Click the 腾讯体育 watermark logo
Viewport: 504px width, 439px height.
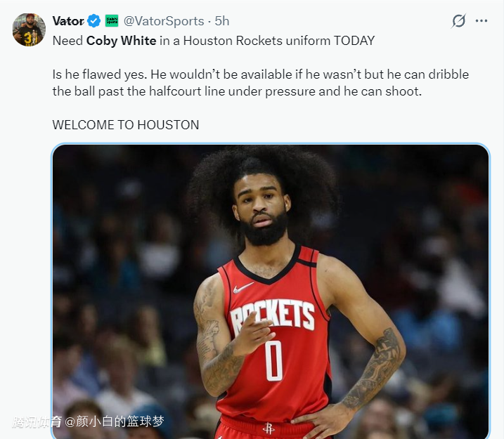coord(37,421)
